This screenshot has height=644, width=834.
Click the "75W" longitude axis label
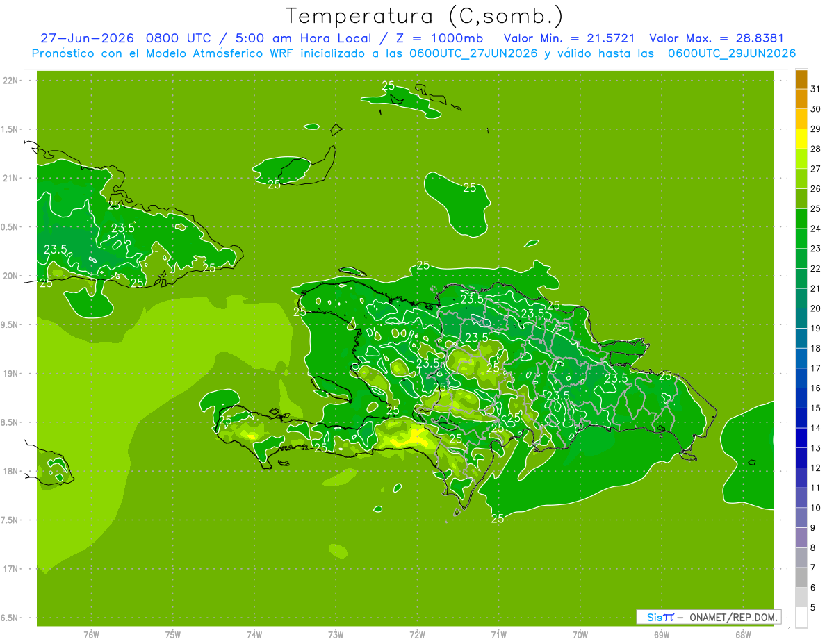click(172, 635)
